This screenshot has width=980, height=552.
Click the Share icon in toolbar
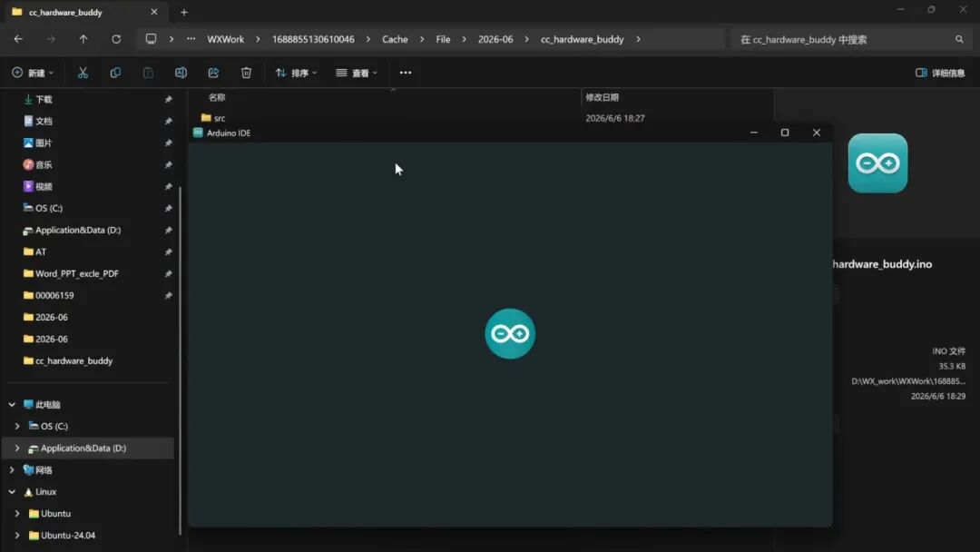pyautogui.click(x=213, y=73)
